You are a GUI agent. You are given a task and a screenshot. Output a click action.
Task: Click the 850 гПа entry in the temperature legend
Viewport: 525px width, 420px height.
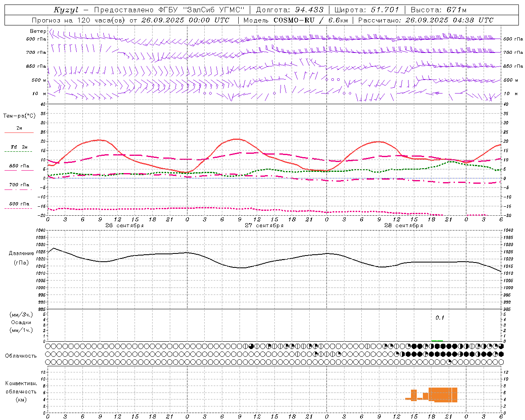tap(19, 166)
